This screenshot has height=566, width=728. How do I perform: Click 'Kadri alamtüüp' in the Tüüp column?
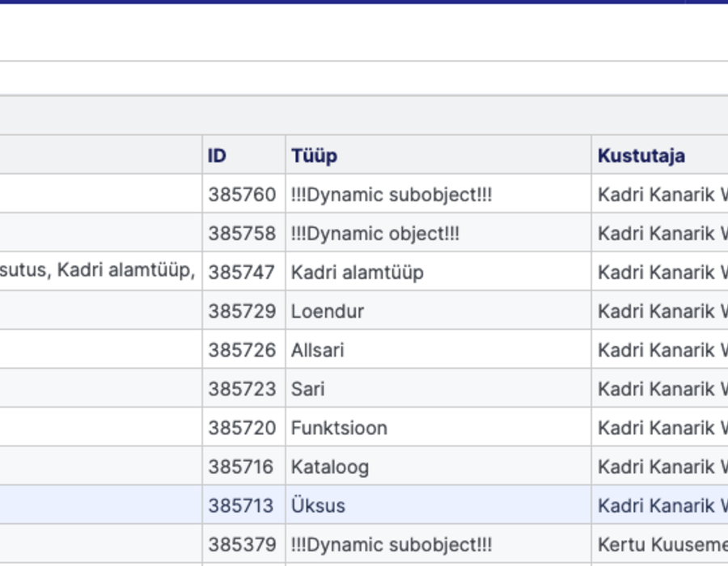pyautogui.click(x=438, y=272)
